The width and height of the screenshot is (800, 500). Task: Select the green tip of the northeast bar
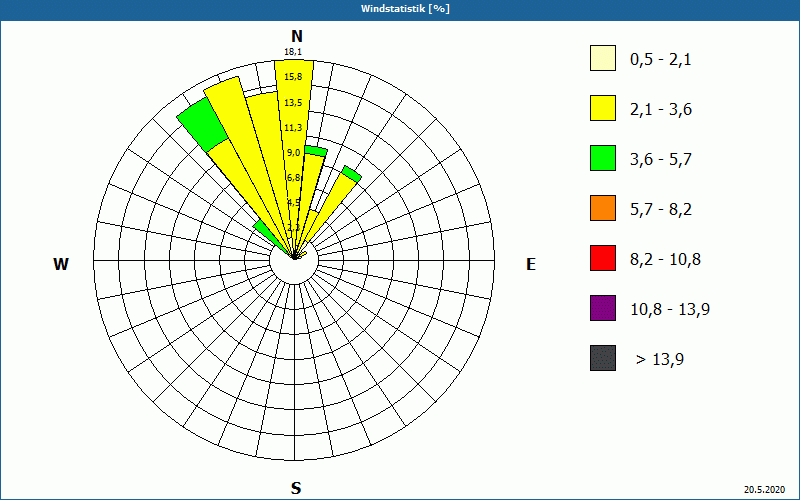(352, 173)
